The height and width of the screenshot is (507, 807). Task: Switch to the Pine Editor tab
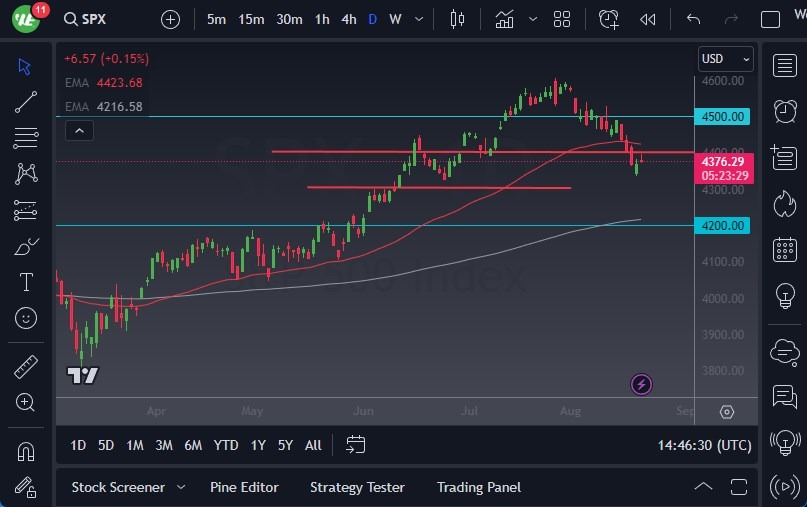(x=244, y=487)
